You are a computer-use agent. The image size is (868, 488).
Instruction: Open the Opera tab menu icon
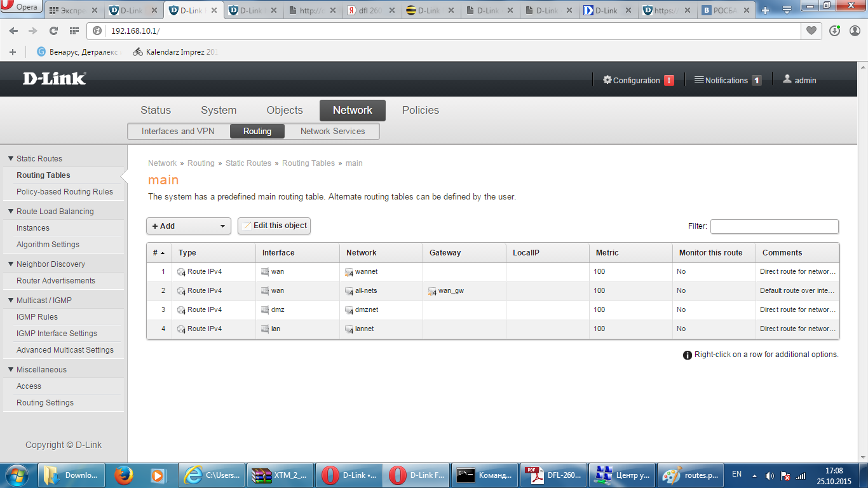[x=787, y=10]
